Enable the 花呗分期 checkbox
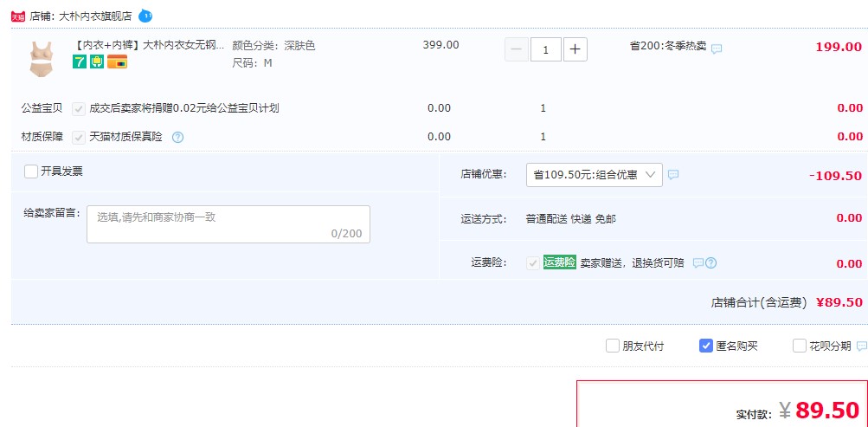This screenshot has width=868, height=427. (x=800, y=346)
